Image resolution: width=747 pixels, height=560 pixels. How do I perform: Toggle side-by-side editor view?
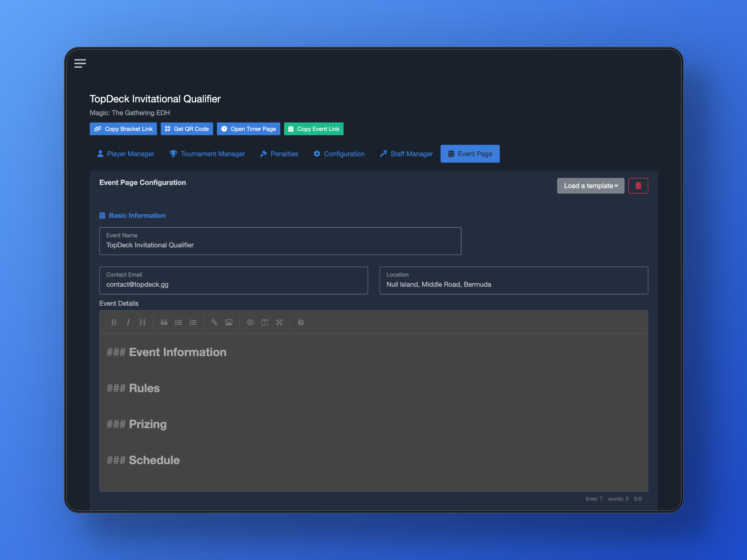pyautogui.click(x=265, y=322)
